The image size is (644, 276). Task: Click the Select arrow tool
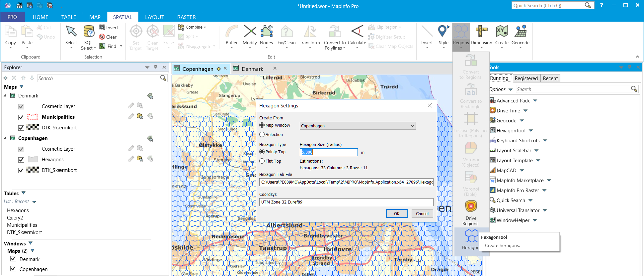71,32
